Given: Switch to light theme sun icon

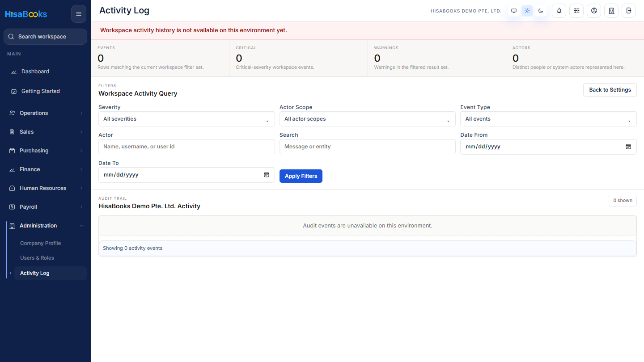Looking at the screenshot, I should click(x=527, y=11).
